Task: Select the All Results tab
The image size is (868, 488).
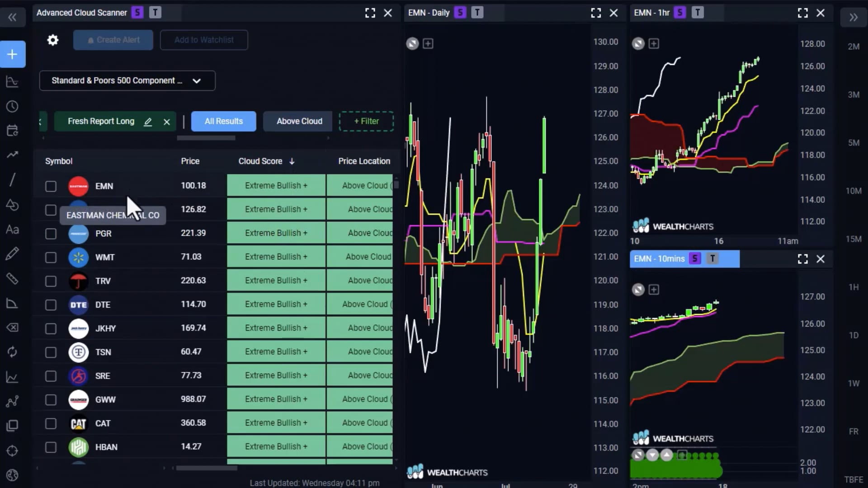Action: [223, 122]
